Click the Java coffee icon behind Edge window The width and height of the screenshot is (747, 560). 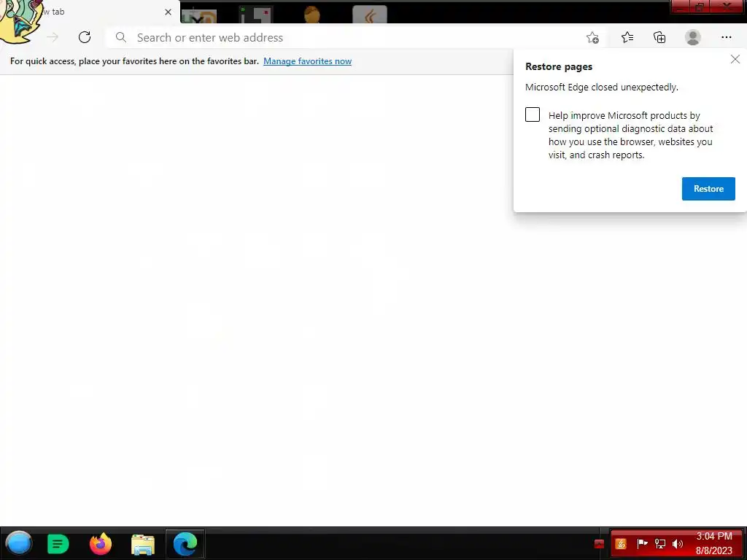[370, 15]
